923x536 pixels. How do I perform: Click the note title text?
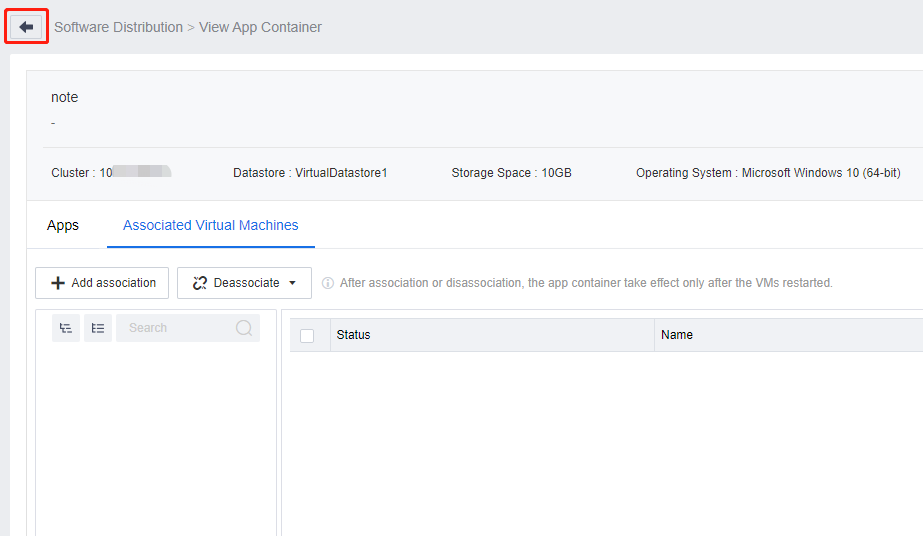(64, 97)
